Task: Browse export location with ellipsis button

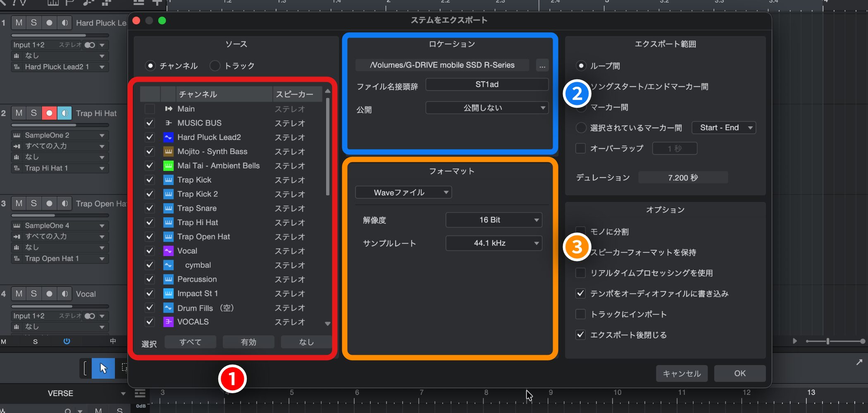Action: (542, 65)
